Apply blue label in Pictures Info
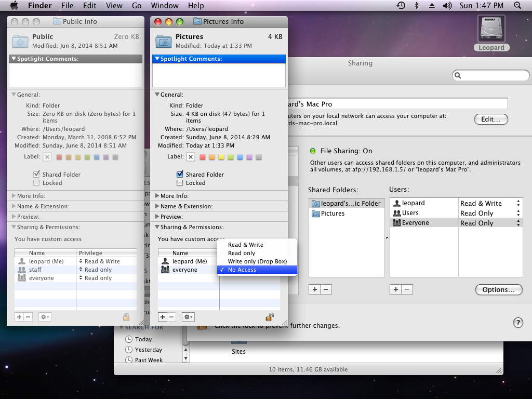532x399 pixels. 240,157
